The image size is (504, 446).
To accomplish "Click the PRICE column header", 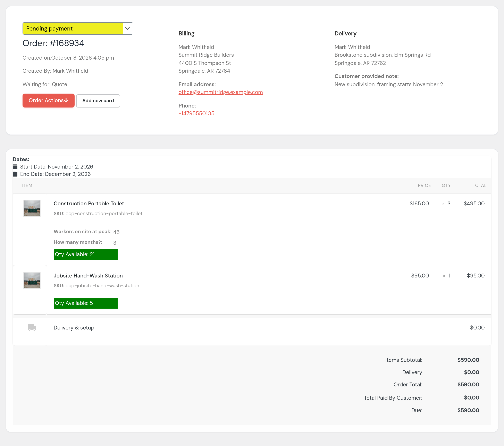I will 424,185.
